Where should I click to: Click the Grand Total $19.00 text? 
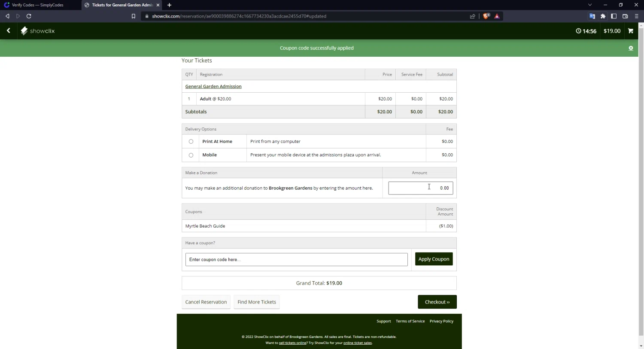pyautogui.click(x=319, y=283)
